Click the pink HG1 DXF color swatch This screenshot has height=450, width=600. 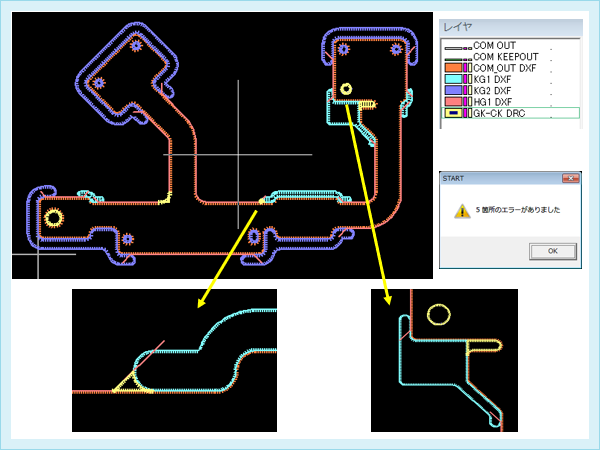click(x=453, y=102)
